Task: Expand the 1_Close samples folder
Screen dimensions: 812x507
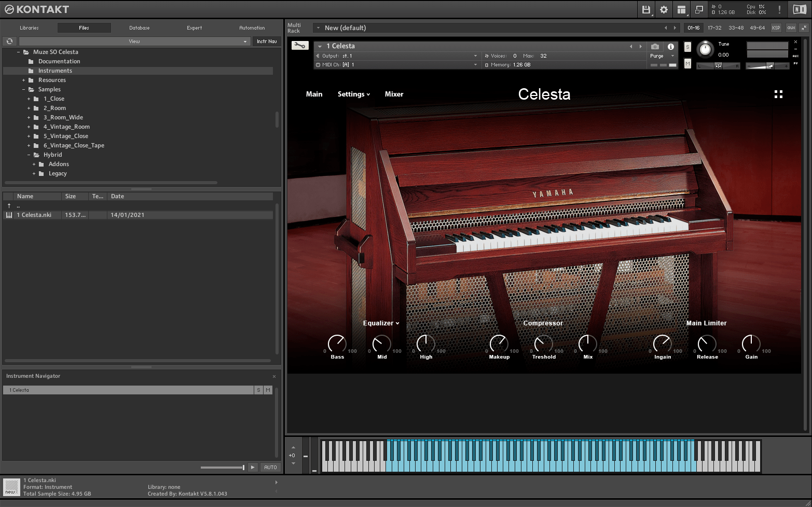Action: [x=29, y=99]
